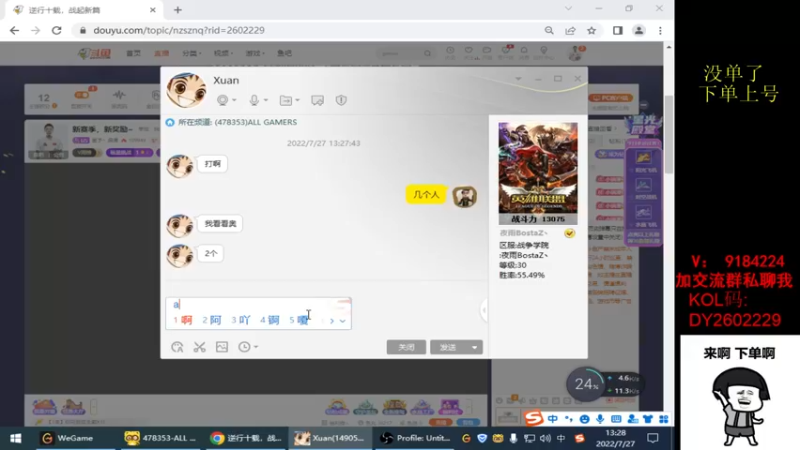800x450 pixels.
Task: Open Sogou IME toolbox grid icon
Action: (663, 419)
